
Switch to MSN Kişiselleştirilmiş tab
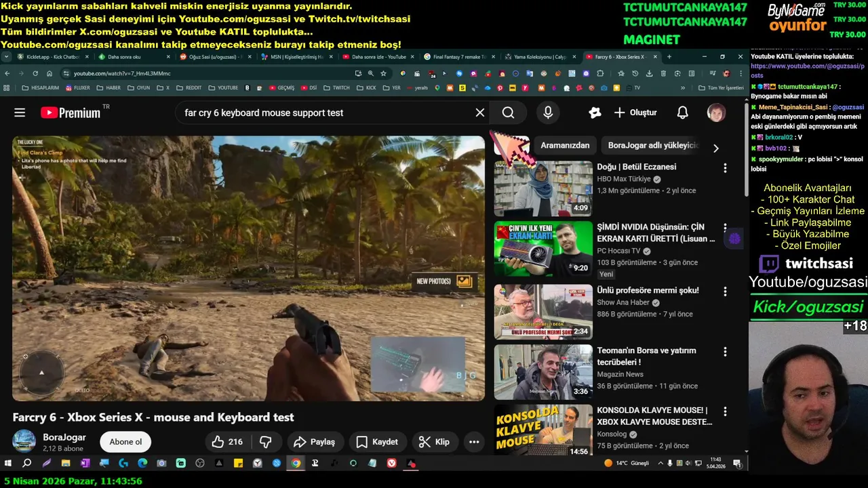297,57
